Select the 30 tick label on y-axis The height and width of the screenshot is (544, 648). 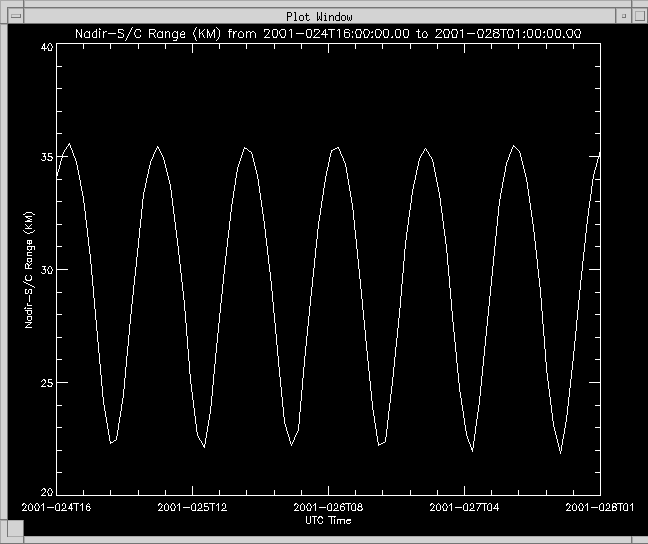click(x=45, y=270)
